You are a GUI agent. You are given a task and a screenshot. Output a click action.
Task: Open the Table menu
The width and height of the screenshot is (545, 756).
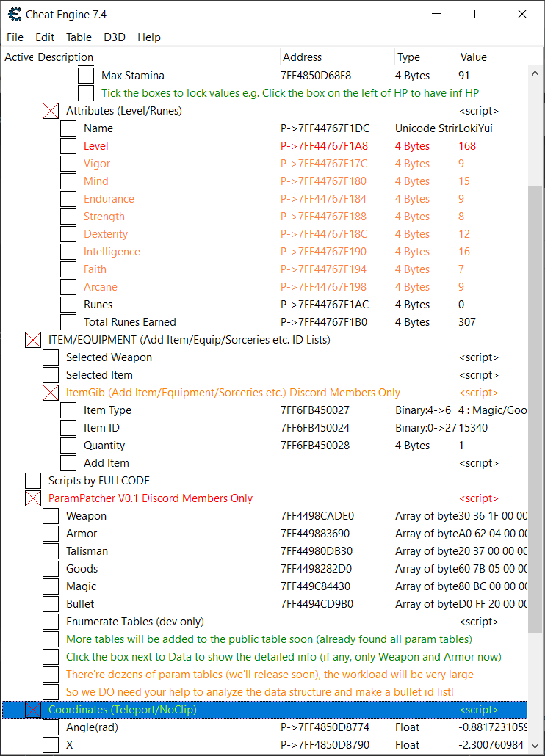(x=79, y=37)
